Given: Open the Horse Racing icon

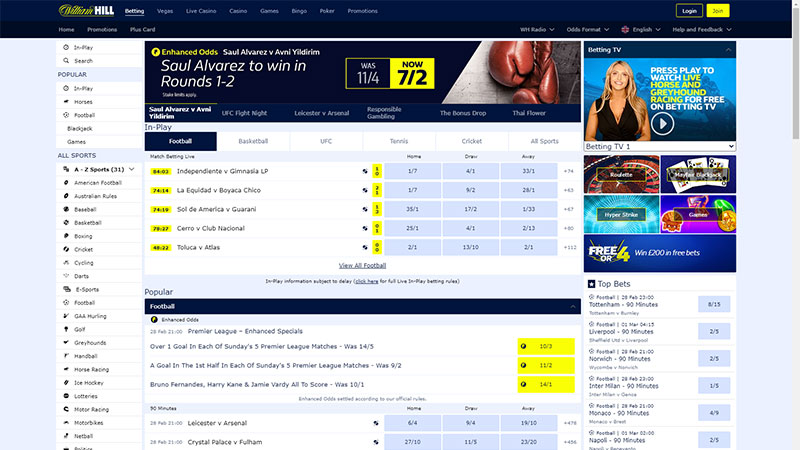Looking at the screenshot, I should coord(66,369).
